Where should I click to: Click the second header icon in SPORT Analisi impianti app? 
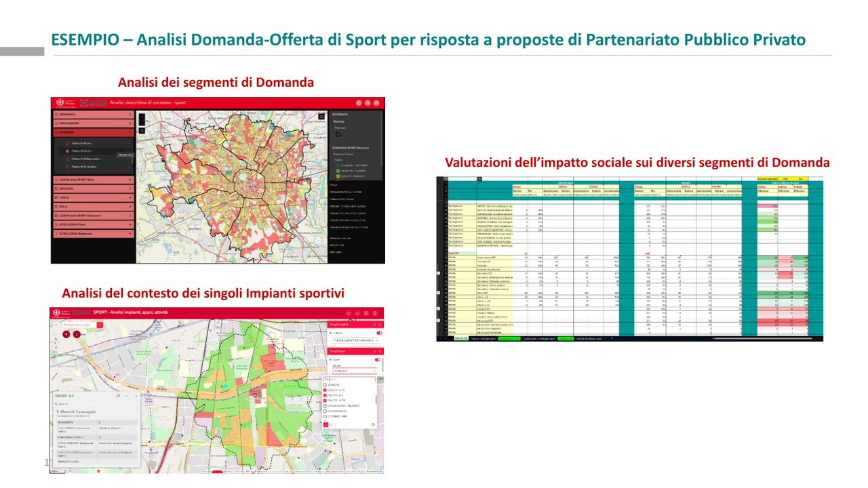pos(357,313)
